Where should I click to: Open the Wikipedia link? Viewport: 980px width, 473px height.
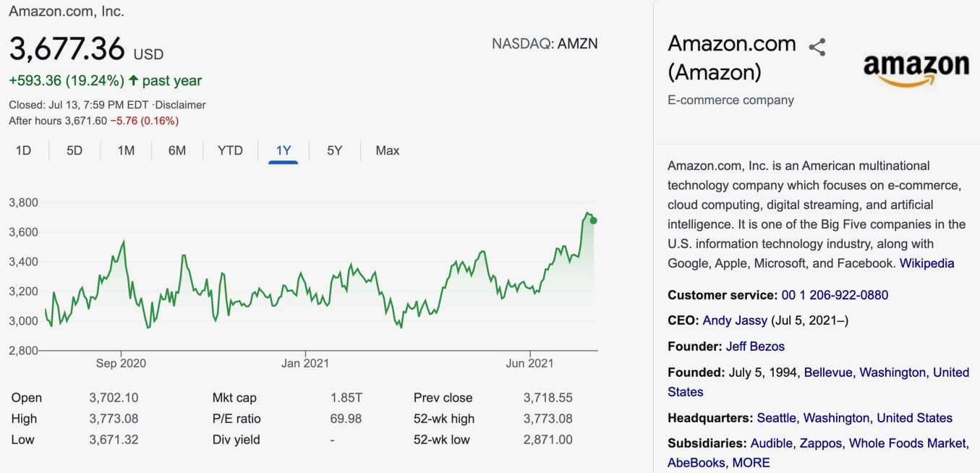[928, 263]
